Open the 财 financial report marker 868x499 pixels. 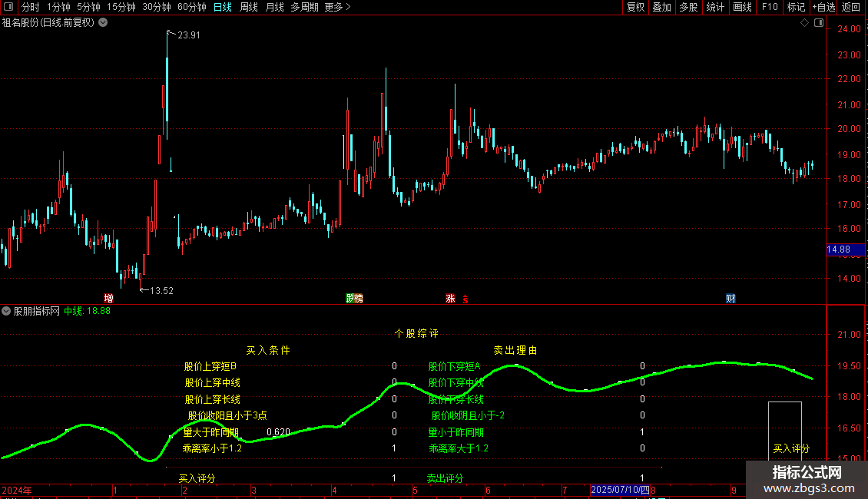tap(731, 298)
